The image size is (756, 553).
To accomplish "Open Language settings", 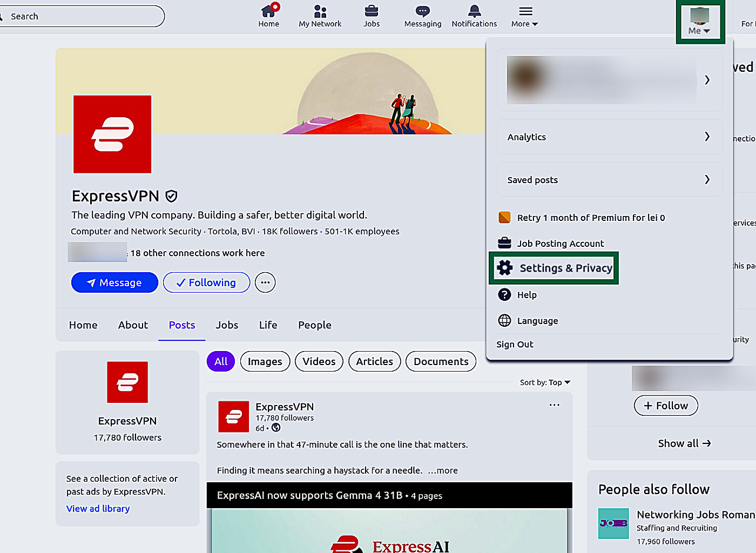I will (538, 321).
